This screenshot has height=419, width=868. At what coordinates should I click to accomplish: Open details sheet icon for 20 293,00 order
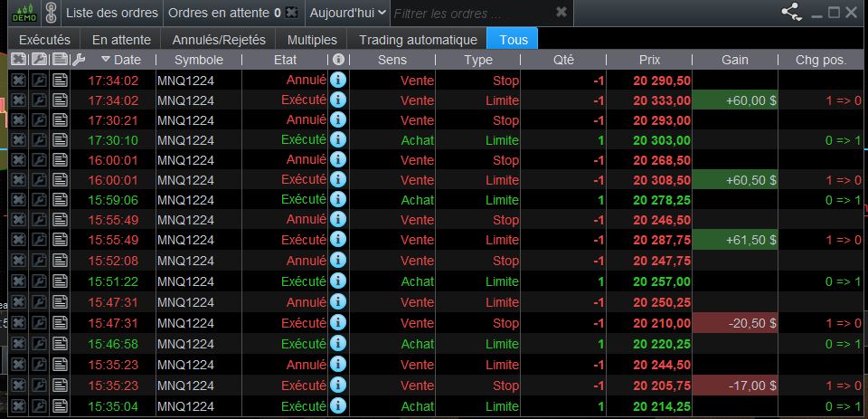60,120
